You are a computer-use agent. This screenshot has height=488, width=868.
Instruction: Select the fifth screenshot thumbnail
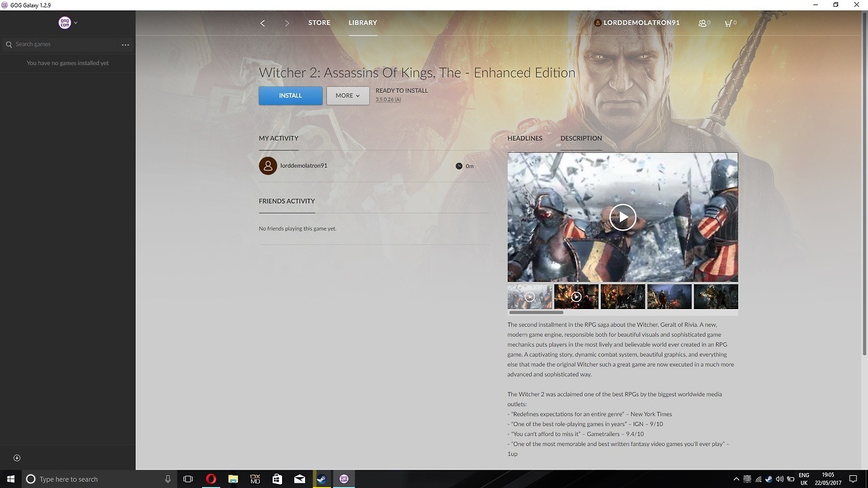click(x=715, y=296)
